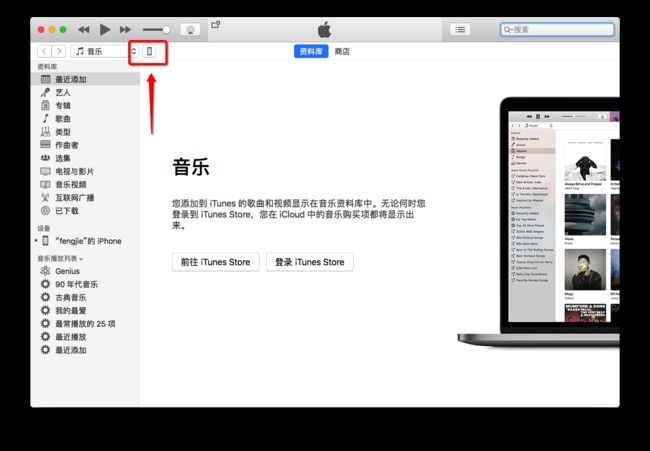Select 互联网广播 in the sidebar
Viewport: 650px width, 451px height.
pos(85,198)
